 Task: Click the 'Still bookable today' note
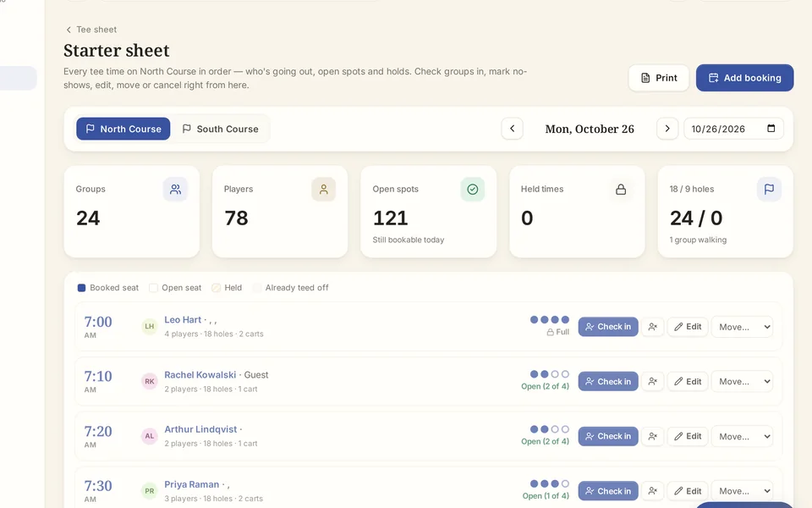[408, 240]
